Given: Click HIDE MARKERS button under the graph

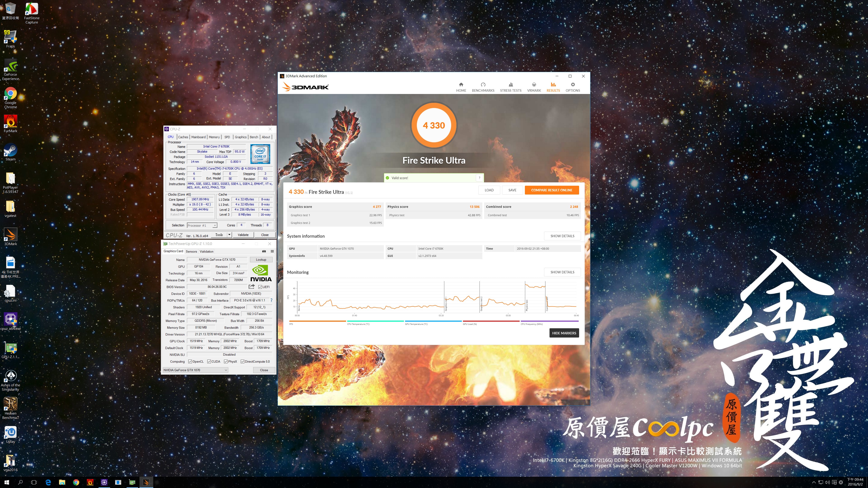Looking at the screenshot, I should coord(564,333).
